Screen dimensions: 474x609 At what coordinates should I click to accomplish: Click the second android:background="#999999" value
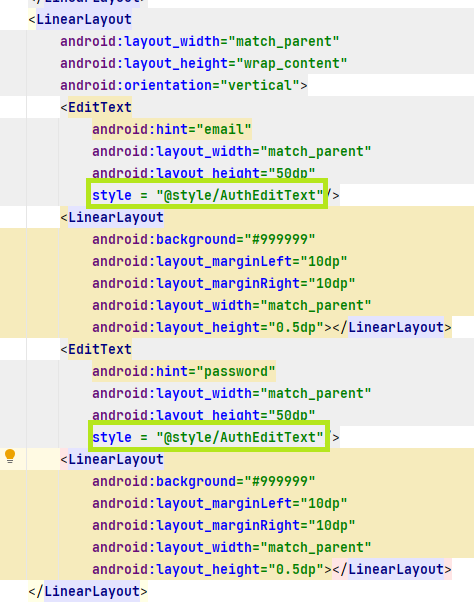[x=280, y=482]
